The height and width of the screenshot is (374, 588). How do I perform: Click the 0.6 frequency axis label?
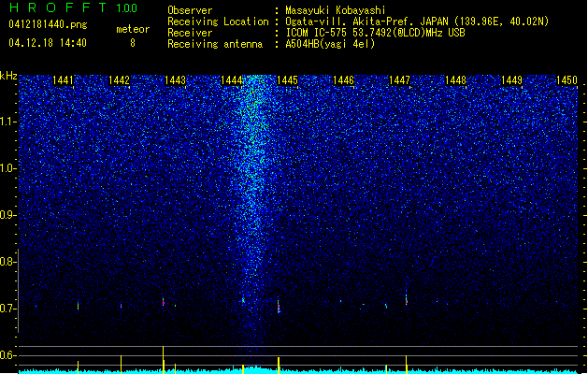(8, 355)
